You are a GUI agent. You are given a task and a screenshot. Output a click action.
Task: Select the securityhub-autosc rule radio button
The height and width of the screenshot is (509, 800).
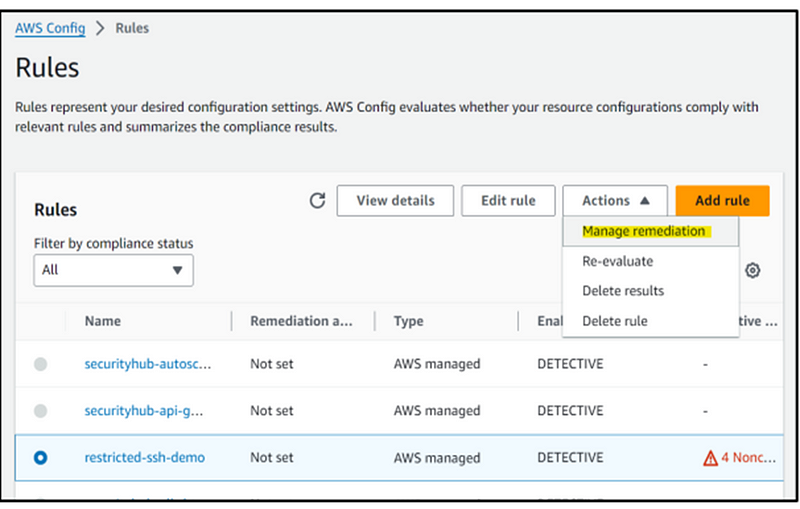point(41,364)
